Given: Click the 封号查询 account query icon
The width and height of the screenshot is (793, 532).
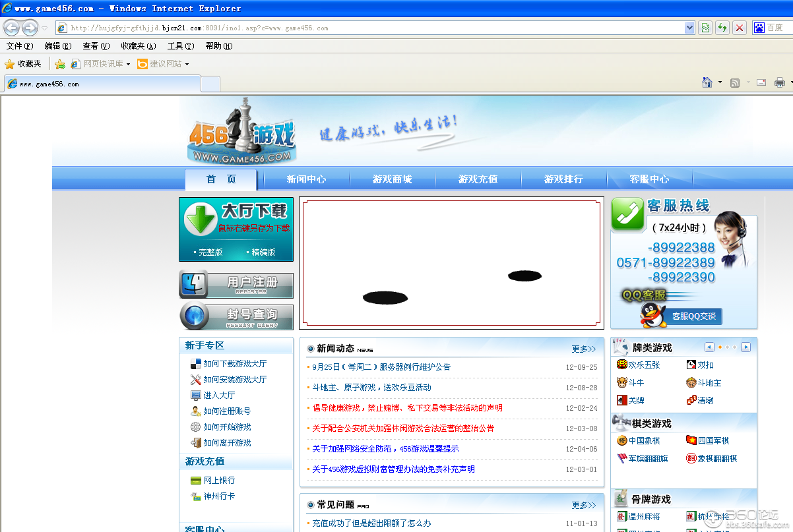Looking at the screenshot, I should pos(193,316).
